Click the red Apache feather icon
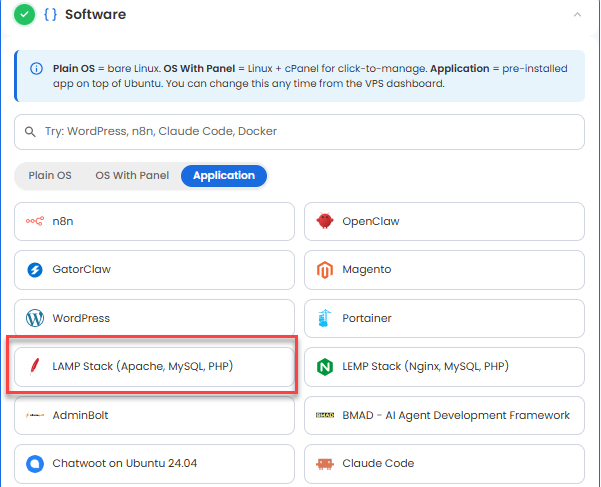The height and width of the screenshot is (487, 601). [x=34, y=366]
